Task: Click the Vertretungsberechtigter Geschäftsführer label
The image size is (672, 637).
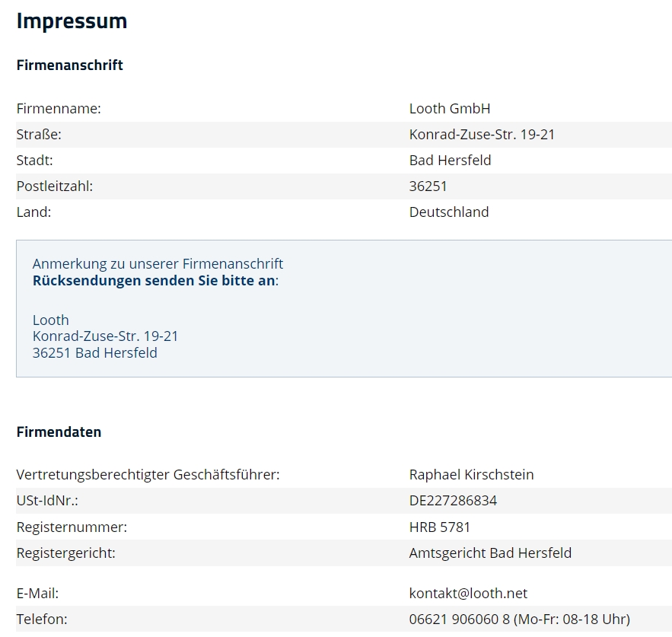Action: pyautogui.click(x=148, y=475)
